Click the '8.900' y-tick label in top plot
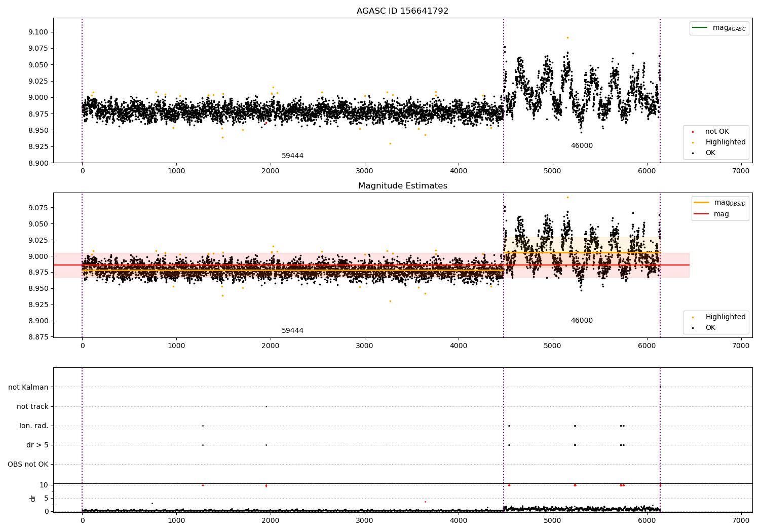This screenshot has width=760, height=532. [39, 163]
